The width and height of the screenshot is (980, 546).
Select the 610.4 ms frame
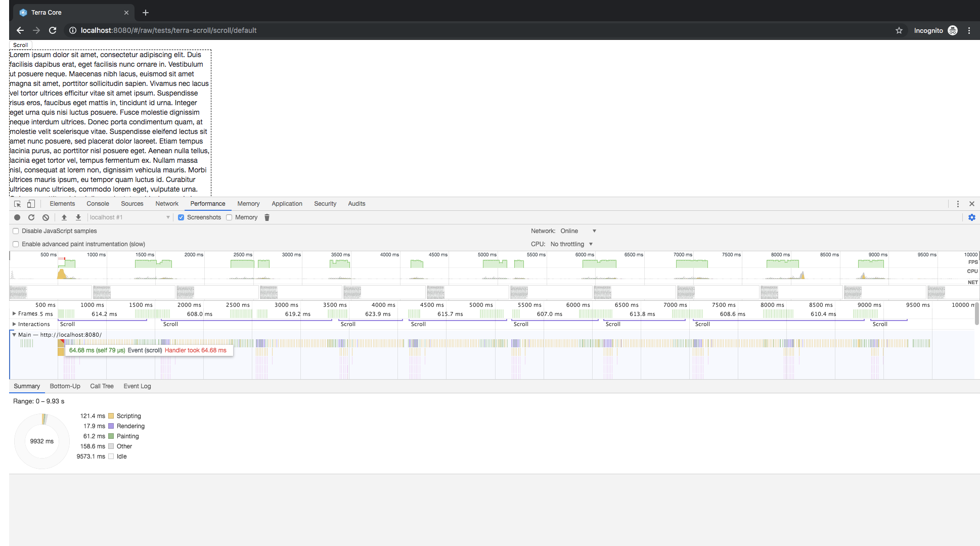pyautogui.click(x=823, y=314)
